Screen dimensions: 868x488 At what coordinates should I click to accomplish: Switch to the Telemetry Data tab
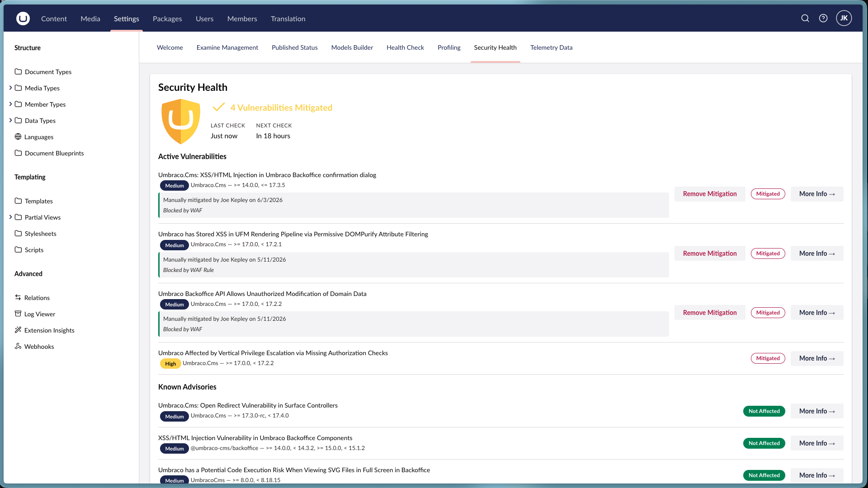551,47
